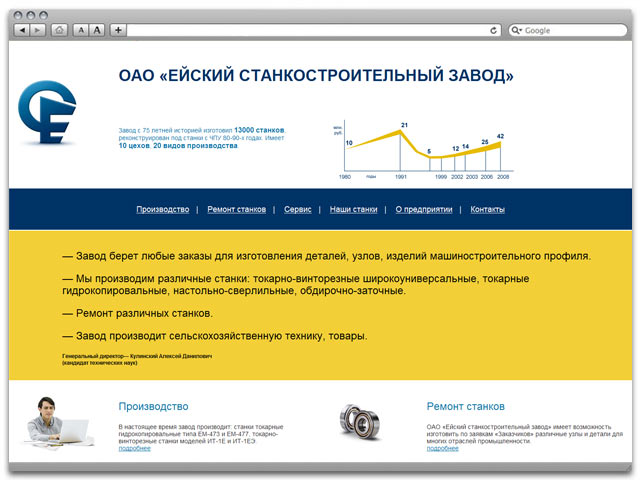Click the man with laptop thumbnail
The image size is (640, 480).
pyautogui.click(x=58, y=423)
